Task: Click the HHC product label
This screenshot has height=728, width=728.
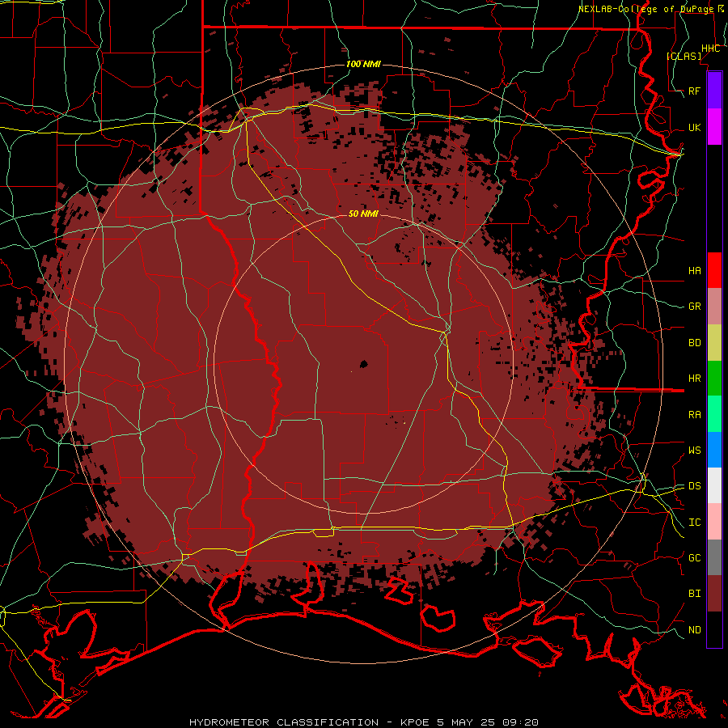Action: pos(710,49)
